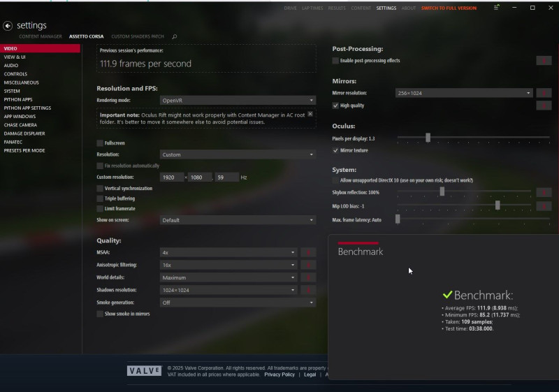Select Audio in sidebar

point(40,66)
